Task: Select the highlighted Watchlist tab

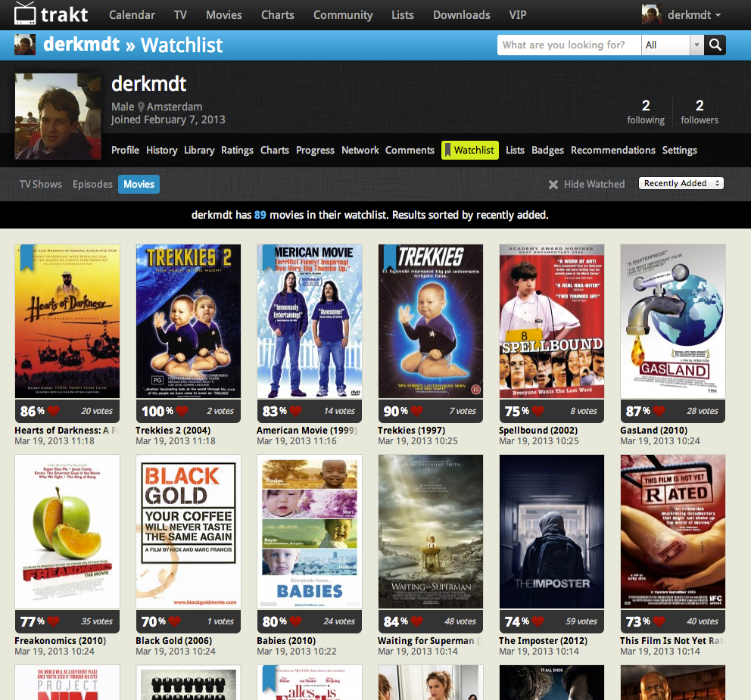Action: coord(470,151)
